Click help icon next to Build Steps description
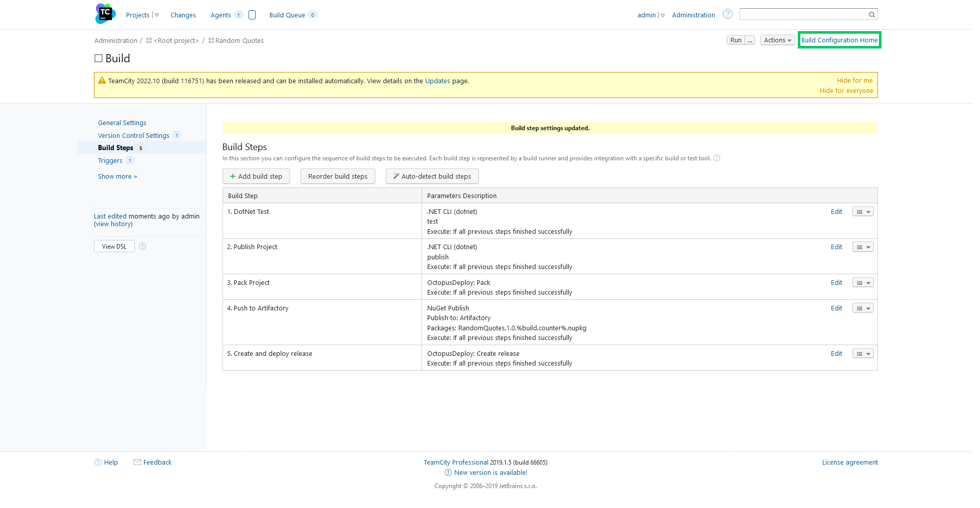 click(x=717, y=158)
